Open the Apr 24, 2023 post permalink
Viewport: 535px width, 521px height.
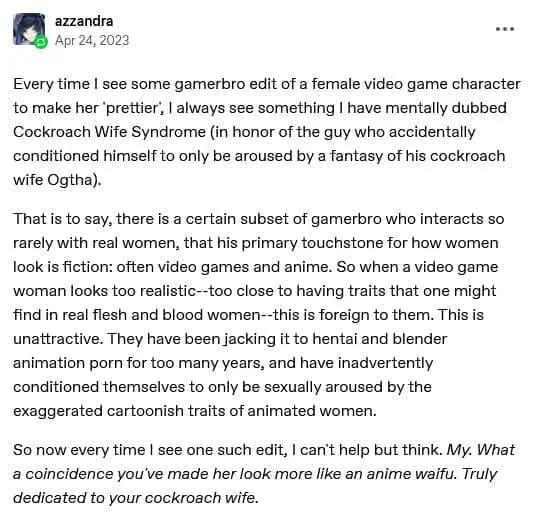92,41
